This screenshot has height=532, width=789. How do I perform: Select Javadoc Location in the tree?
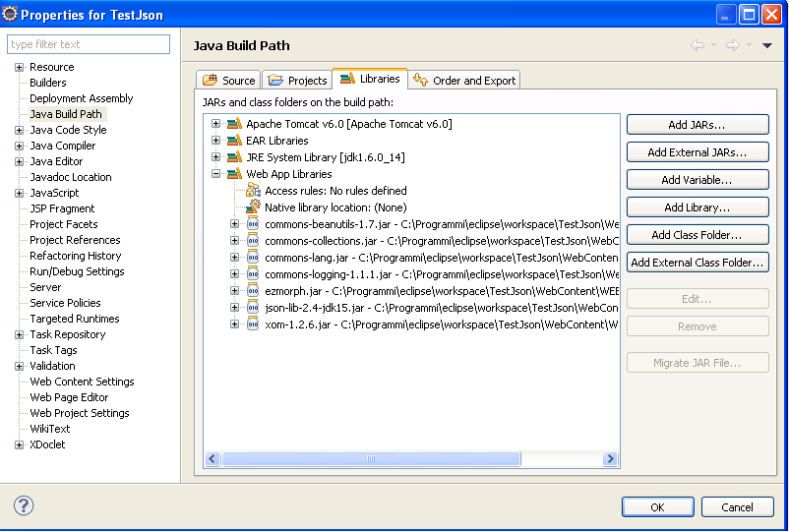[x=71, y=177]
